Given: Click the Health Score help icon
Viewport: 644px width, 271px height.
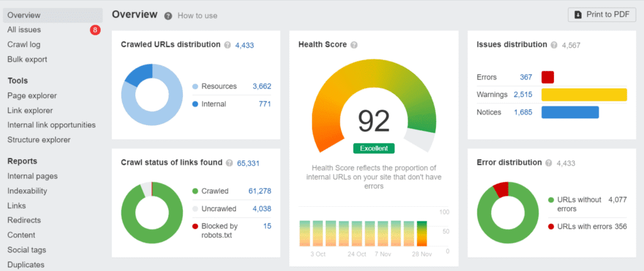Looking at the screenshot, I should point(354,45).
